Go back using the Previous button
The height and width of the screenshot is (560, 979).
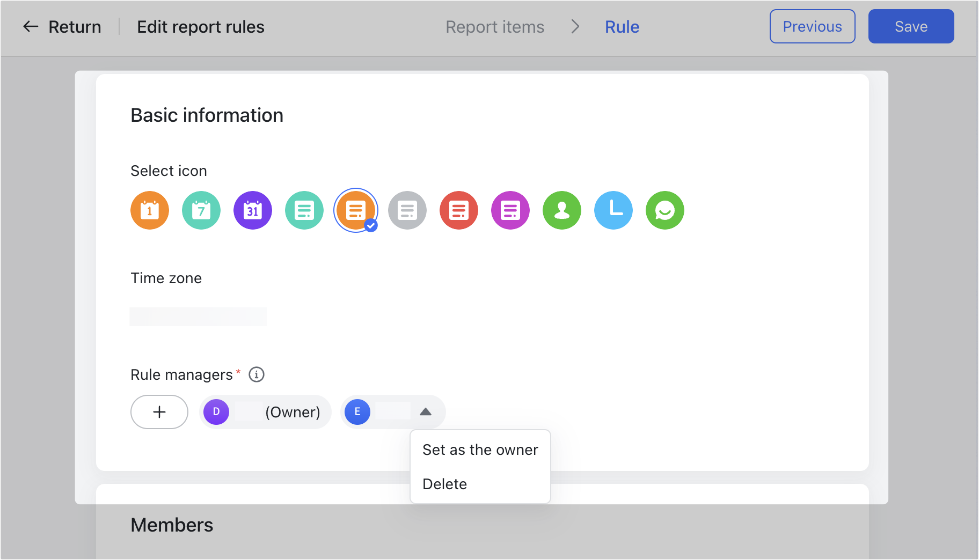point(812,26)
